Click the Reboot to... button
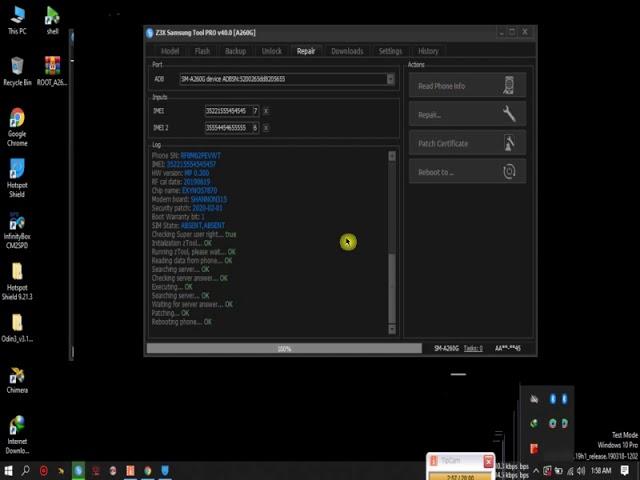 (467, 171)
